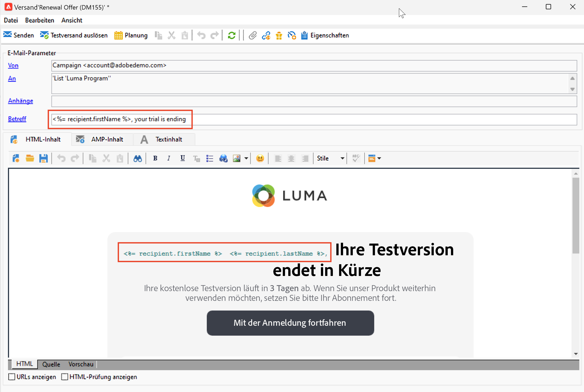This screenshot has height=392, width=584.
Task: Click the paperclip attachment icon
Action: (x=253, y=35)
